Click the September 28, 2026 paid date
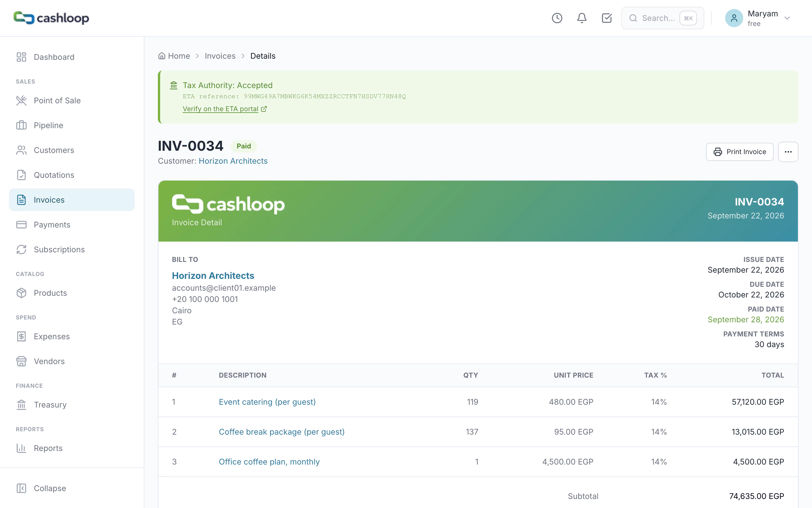Screen dimensions: 812x508 coord(746,319)
